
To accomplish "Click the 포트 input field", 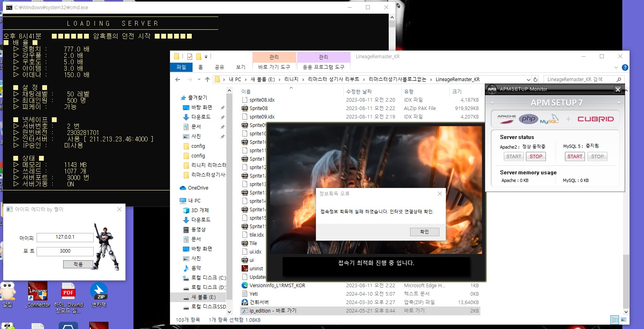I will (65, 251).
